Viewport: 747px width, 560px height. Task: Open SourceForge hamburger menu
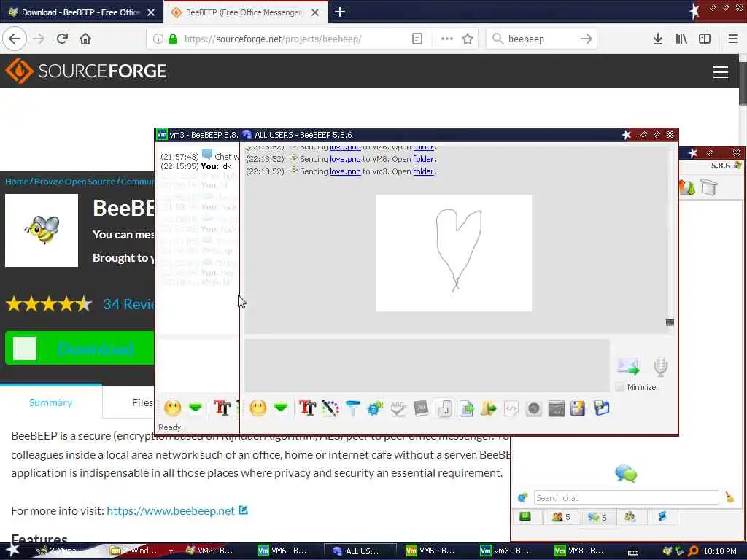[720, 72]
